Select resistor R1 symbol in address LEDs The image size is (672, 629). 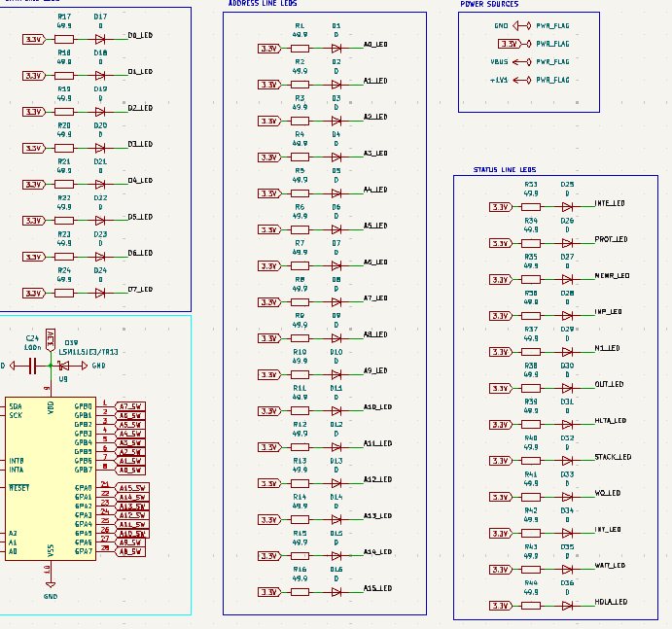pos(300,49)
